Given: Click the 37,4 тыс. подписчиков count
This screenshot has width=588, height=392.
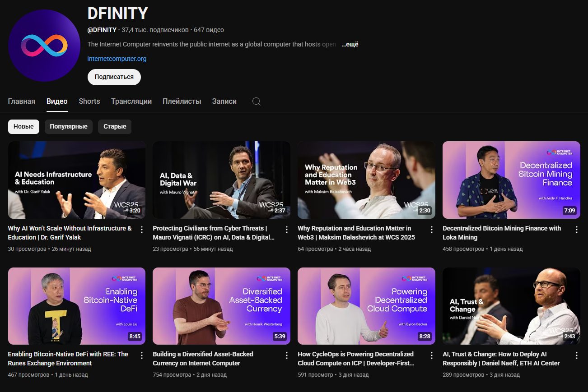Looking at the screenshot, I should [x=155, y=30].
